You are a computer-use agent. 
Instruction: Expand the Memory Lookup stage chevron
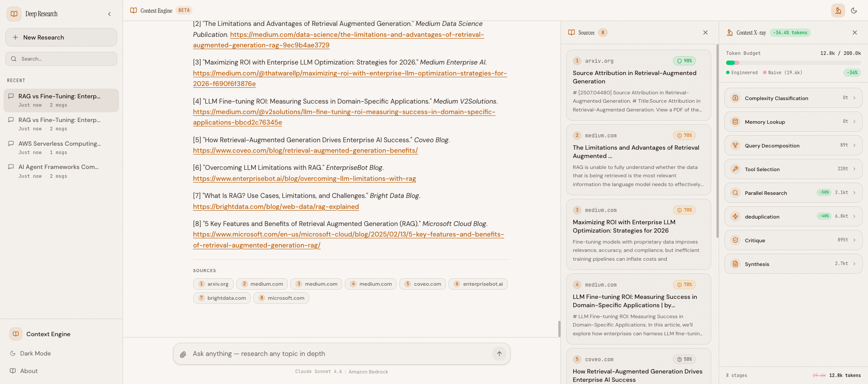[854, 122]
